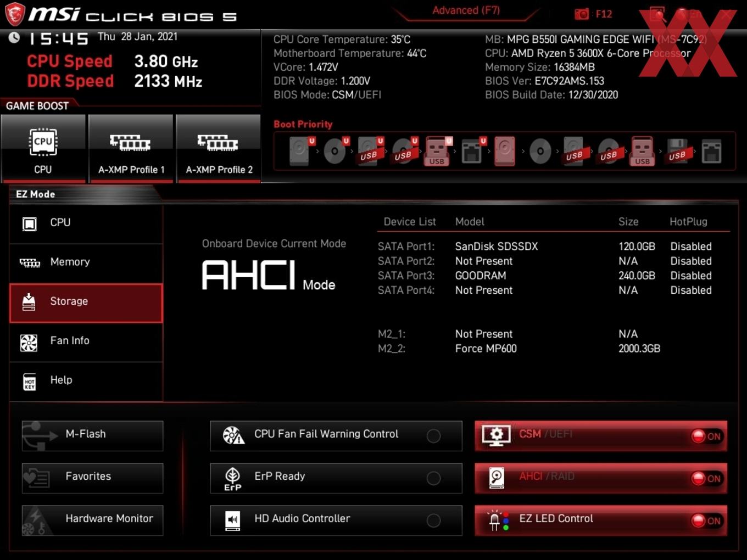Select the UEFI network boot device icon

click(472, 151)
